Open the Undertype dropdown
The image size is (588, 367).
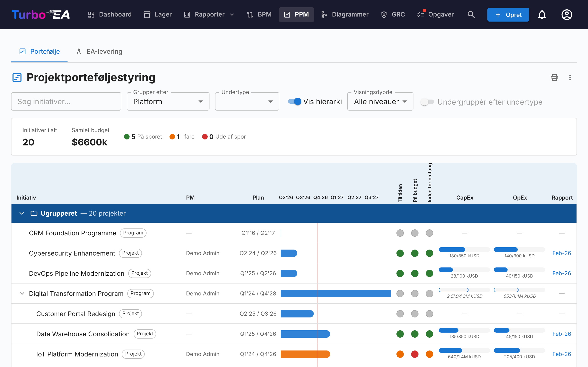pos(247,101)
